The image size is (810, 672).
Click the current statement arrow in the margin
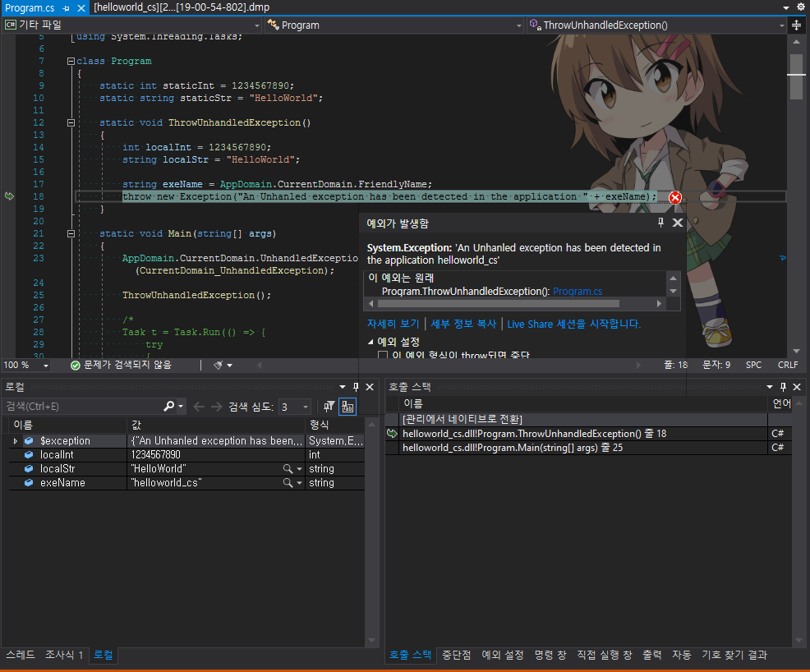tap(9, 196)
